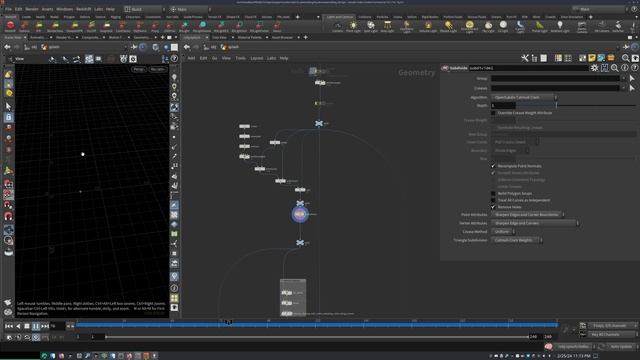Open the Vertex Attributes dropdown
Viewport: 640px width, 360px height.
click(x=535, y=223)
